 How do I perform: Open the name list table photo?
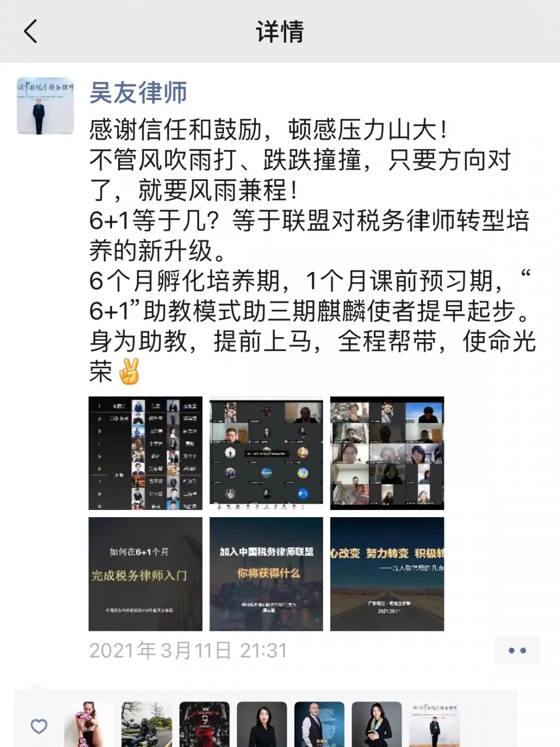pyautogui.click(x=146, y=453)
